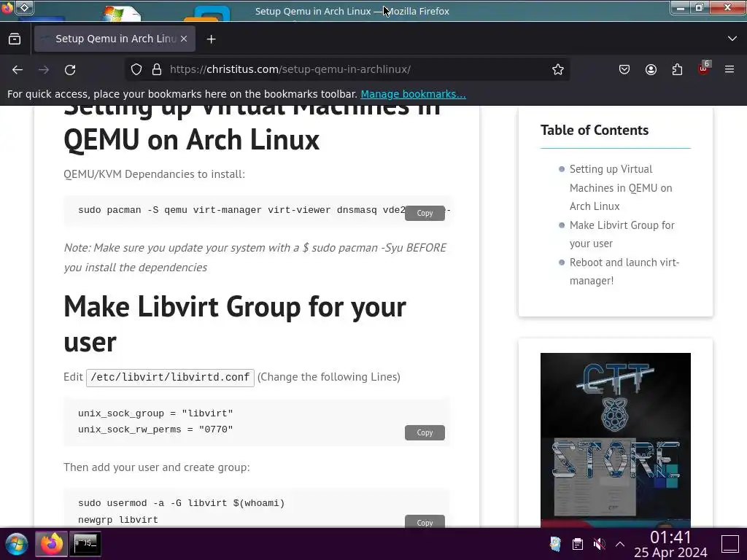Open the extensions puzzle menu
747x560 pixels.
click(677, 69)
